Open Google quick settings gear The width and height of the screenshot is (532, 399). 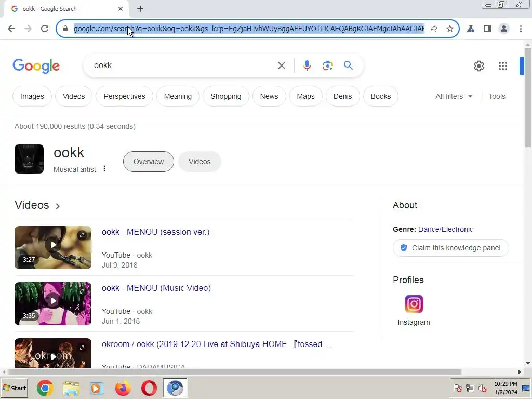click(x=478, y=66)
